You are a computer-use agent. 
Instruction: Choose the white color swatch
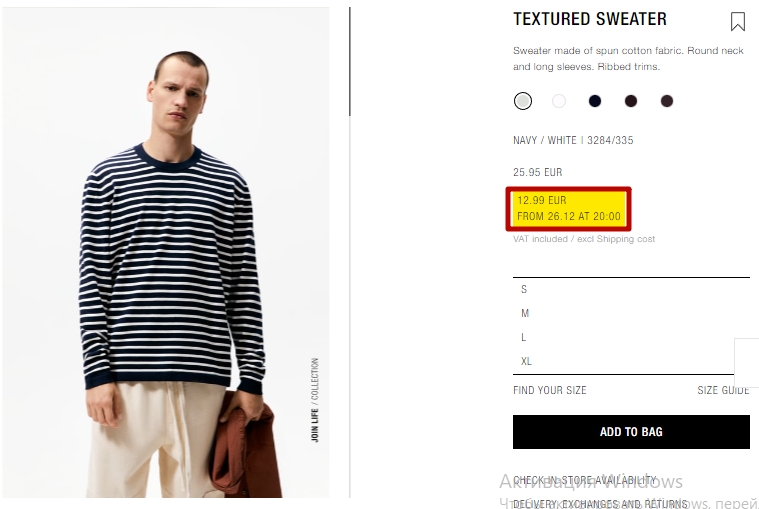(x=559, y=101)
